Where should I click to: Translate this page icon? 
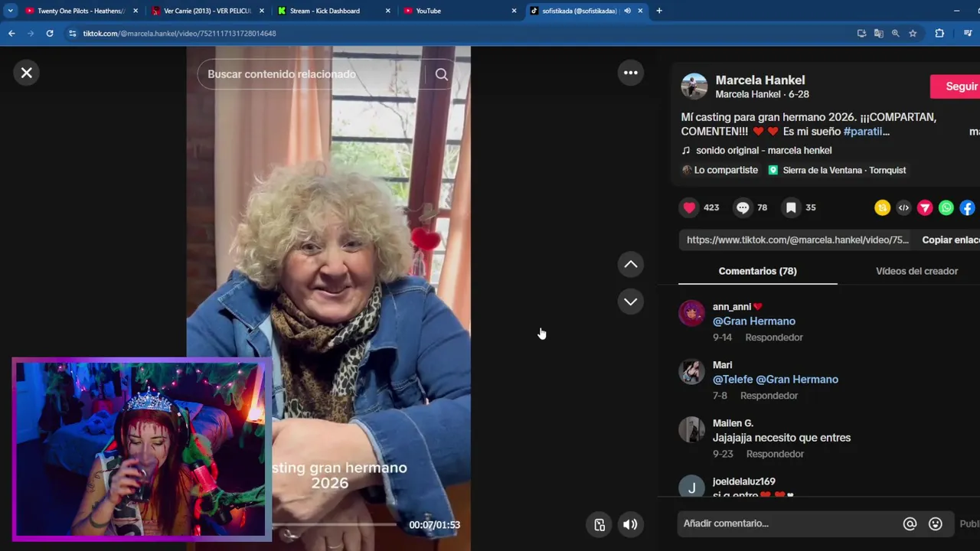pyautogui.click(x=878, y=34)
